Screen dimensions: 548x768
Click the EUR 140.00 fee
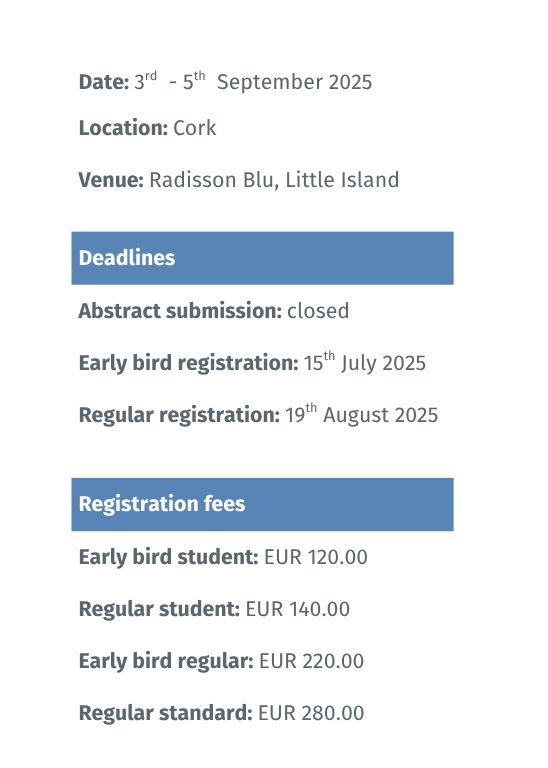pyautogui.click(x=298, y=609)
